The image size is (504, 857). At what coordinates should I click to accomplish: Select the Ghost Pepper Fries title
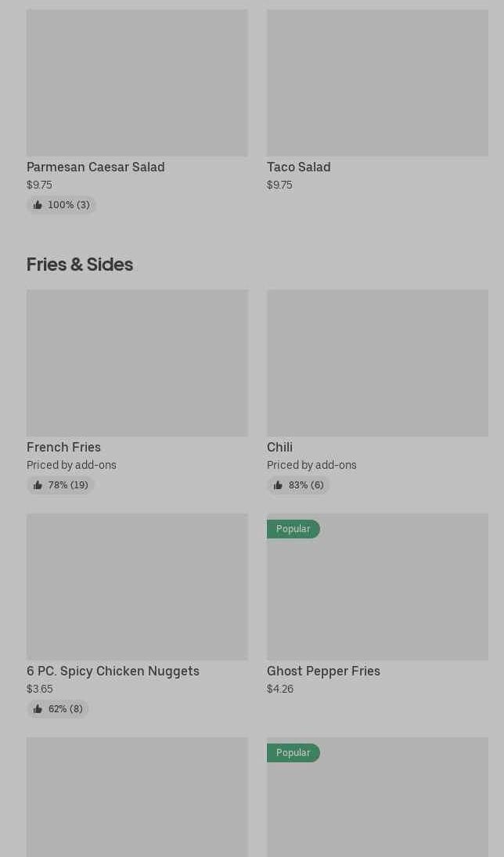pos(323,672)
